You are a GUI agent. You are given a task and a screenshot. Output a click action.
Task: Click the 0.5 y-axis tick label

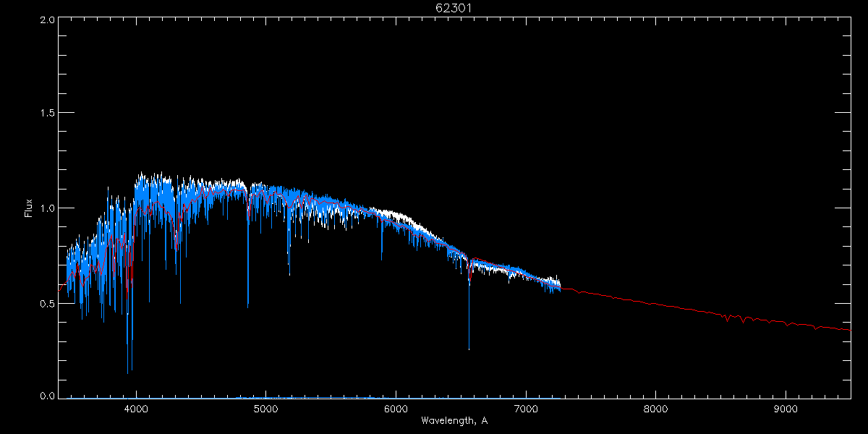(x=47, y=304)
